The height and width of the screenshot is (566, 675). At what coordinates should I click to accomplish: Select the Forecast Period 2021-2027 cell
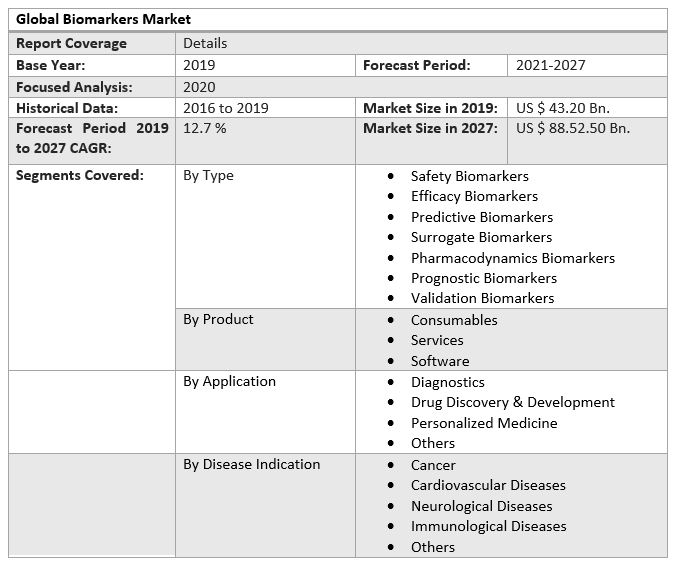[550, 65]
